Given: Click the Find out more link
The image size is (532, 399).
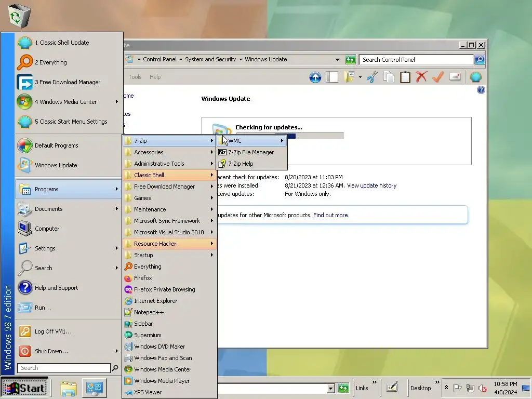Looking at the screenshot, I should pos(330,215).
